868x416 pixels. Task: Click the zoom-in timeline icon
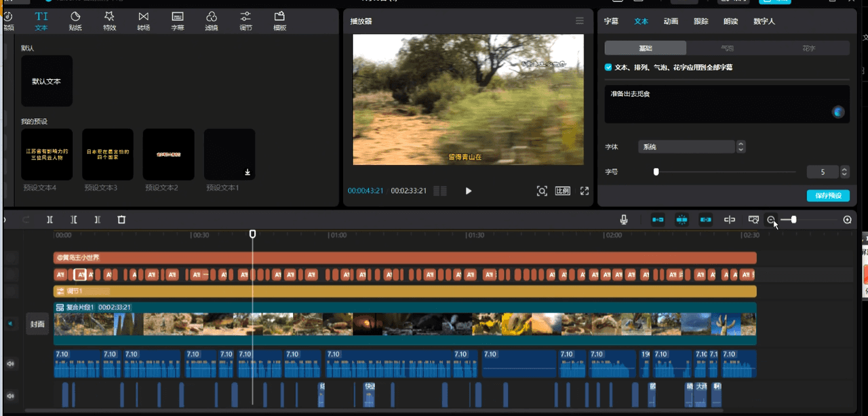(x=848, y=220)
